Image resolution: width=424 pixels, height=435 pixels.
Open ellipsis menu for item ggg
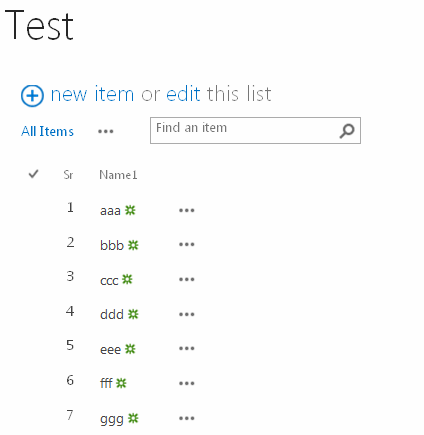pos(187,418)
